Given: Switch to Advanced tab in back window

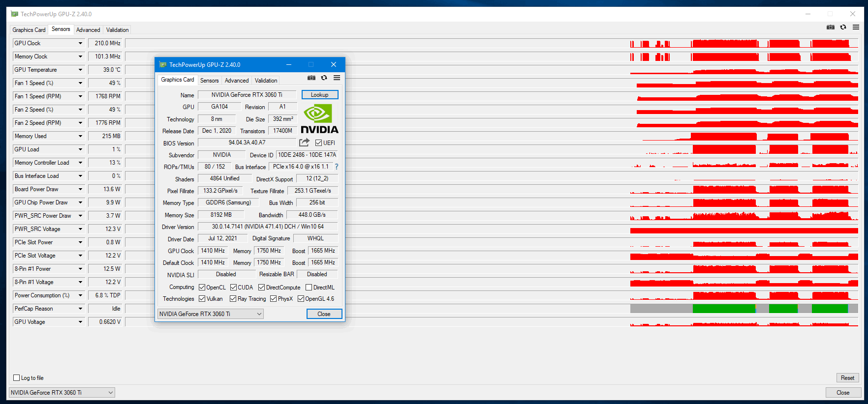Looking at the screenshot, I should 88,30.
